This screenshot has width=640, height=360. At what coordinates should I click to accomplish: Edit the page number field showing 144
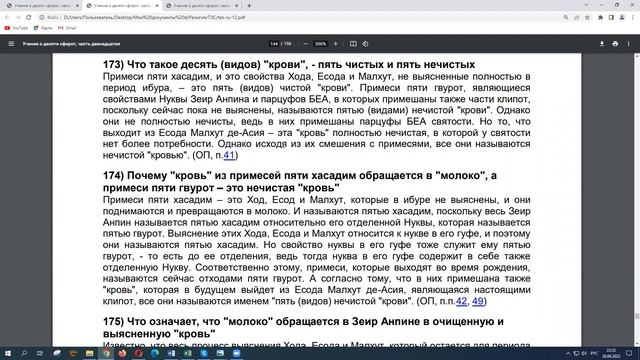pyautogui.click(x=274, y=44)
